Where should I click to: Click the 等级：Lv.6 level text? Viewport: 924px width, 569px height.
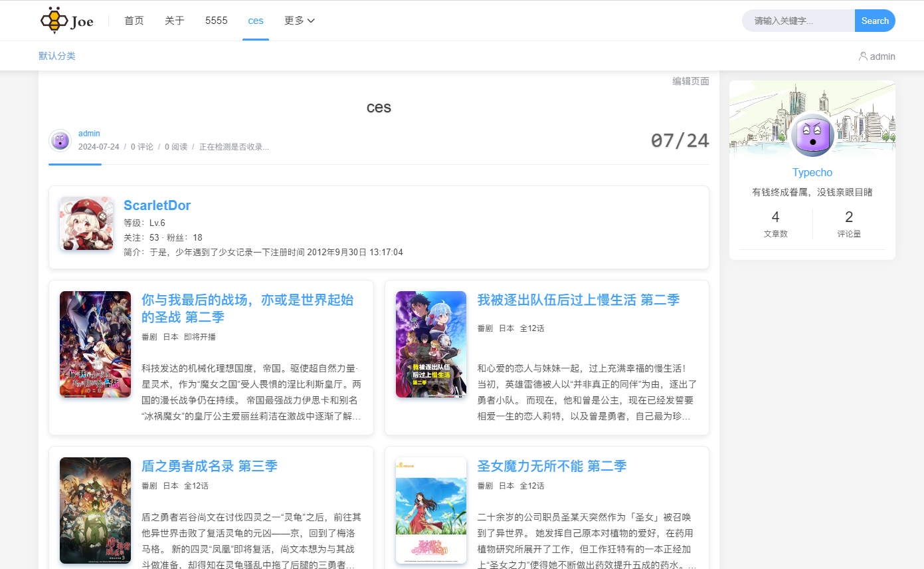click(x=144, y=223)
